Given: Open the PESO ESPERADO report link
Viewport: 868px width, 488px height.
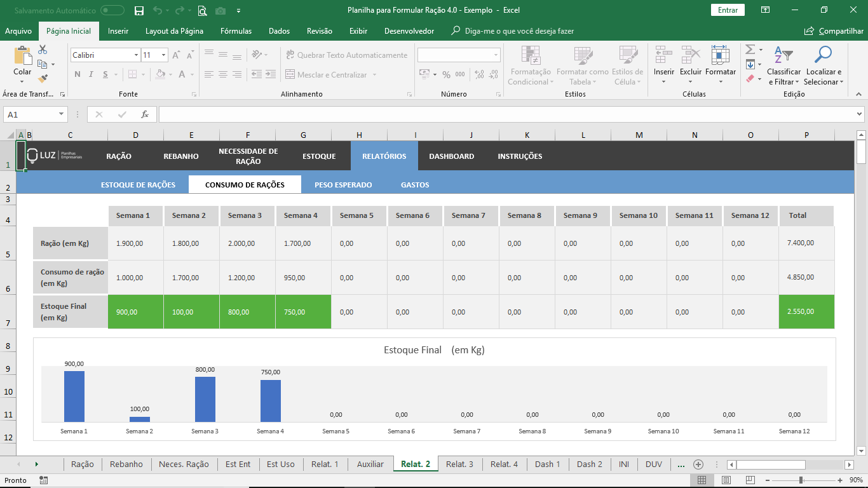Looking at the screenshot, I should pyautogui.click(x=343, y=185).
